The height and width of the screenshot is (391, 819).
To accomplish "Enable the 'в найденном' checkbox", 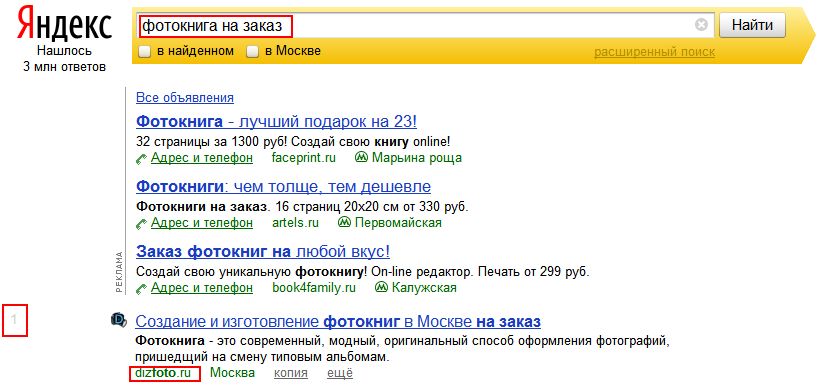I will (144, 52).
